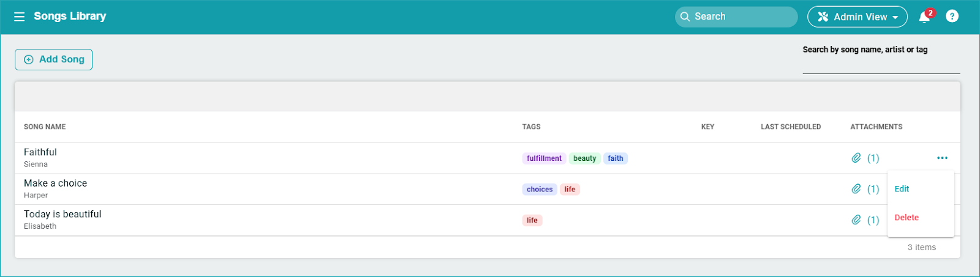Click into the top Search bar
Viewport: 980px width, 277px height.
click(741, 17)
